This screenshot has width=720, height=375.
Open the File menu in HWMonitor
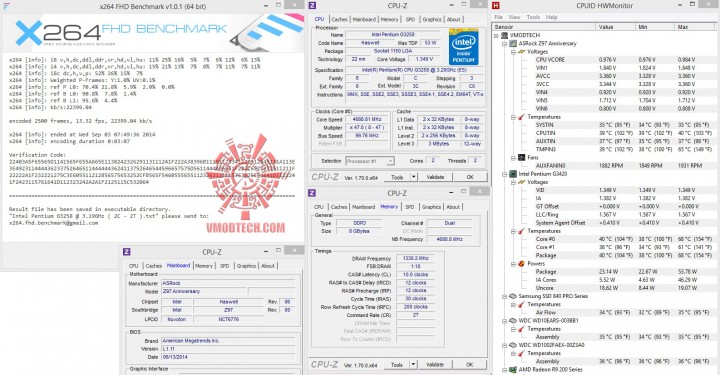pyautogui.click(x=498, y=17)
